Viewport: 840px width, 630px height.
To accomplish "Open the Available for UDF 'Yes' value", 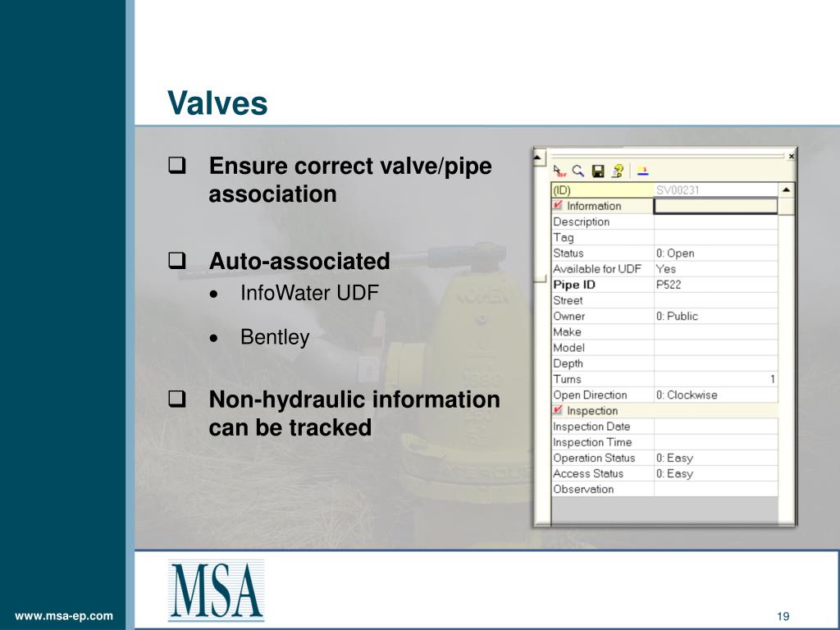I will (x=715, y=269).
